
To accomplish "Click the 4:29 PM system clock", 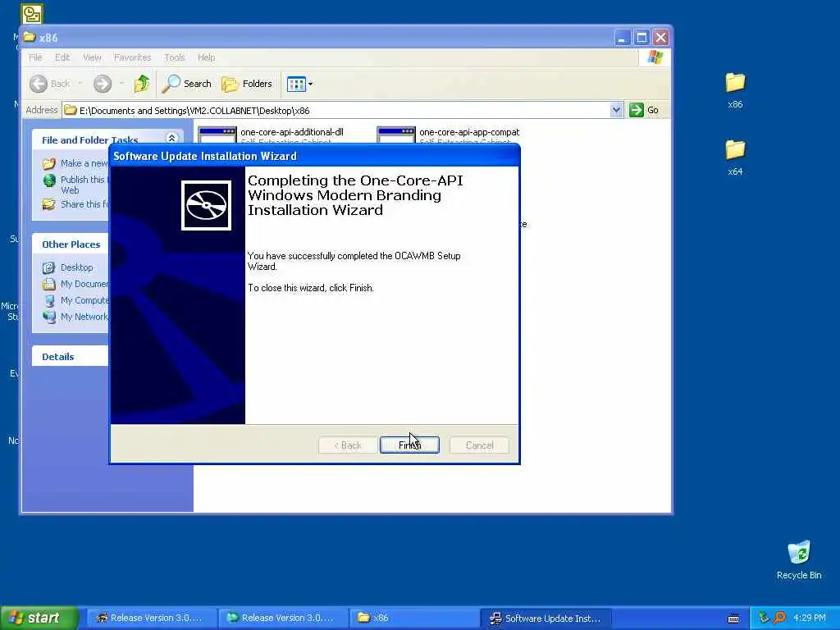I will coord(810,619).
